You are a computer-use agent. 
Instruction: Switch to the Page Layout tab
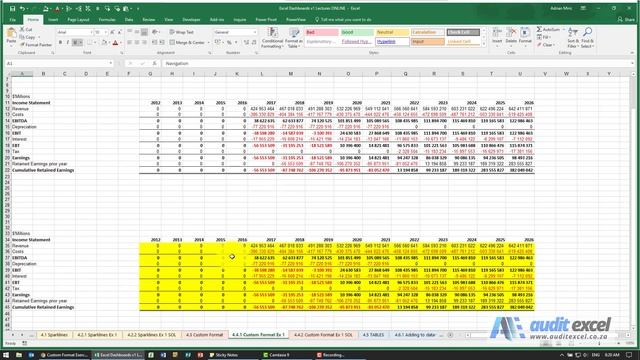[x=78, y=20]
